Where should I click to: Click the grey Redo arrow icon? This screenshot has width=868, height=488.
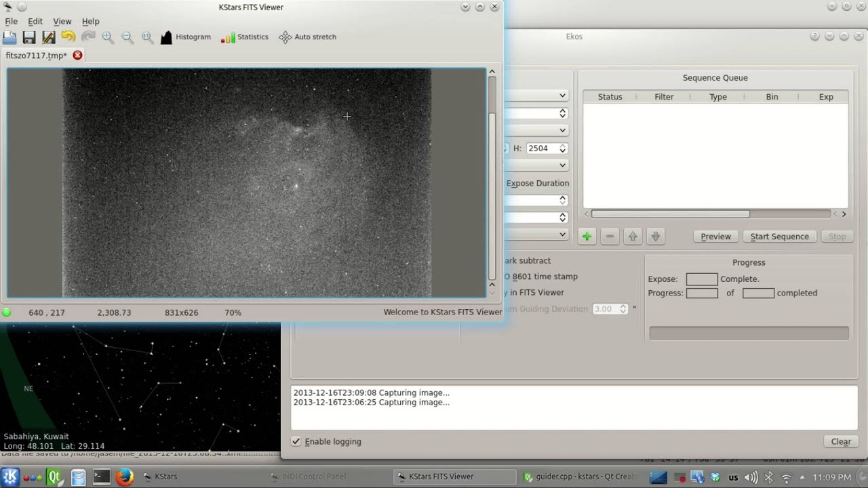click(x=88, y=37)
